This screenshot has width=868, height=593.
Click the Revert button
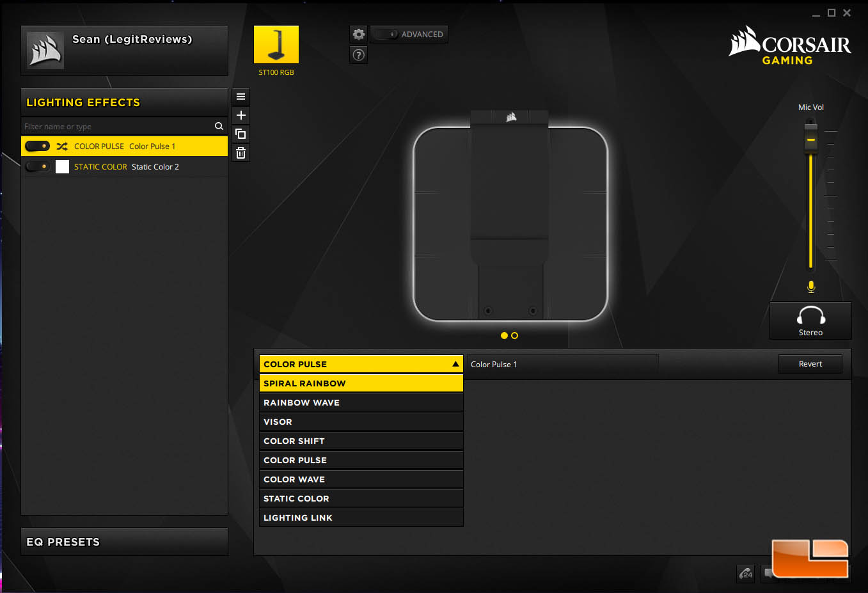[810, 364]
